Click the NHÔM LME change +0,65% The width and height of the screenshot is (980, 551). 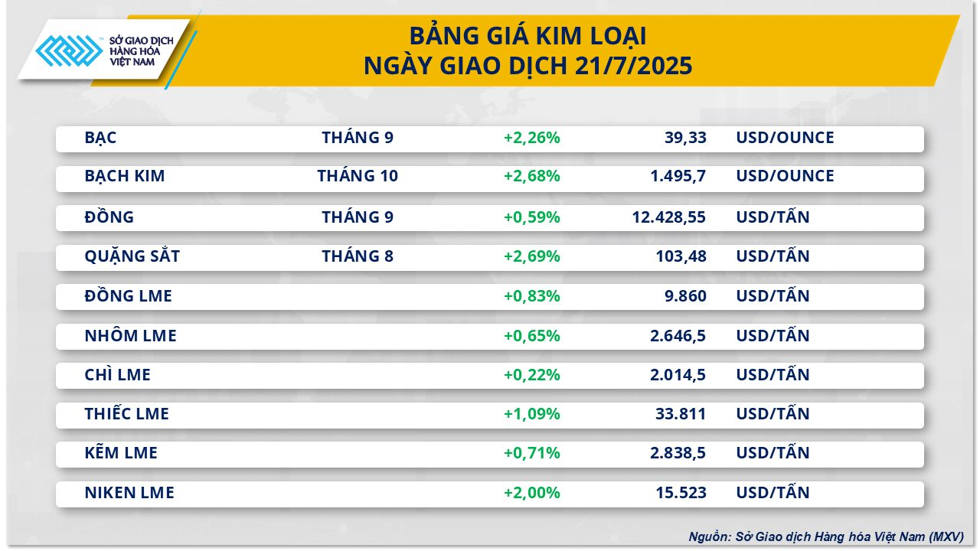(x=532, y=336)
